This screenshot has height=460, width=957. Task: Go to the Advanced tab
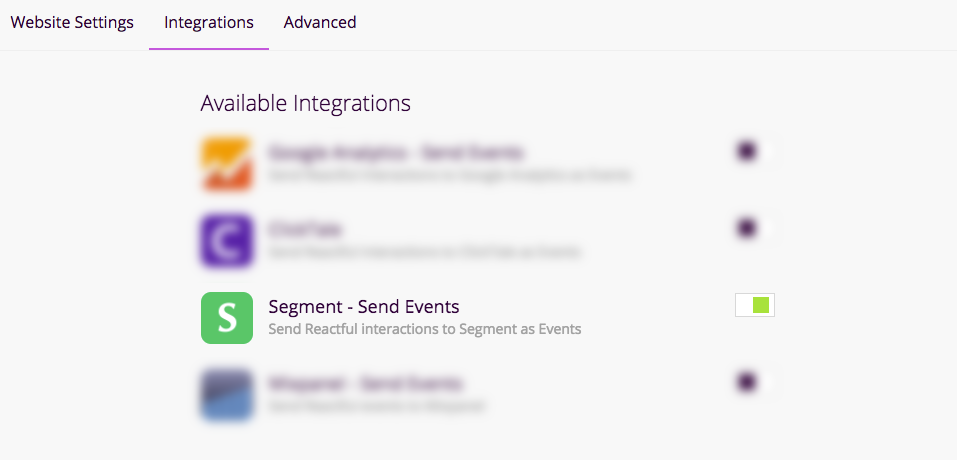320,22
